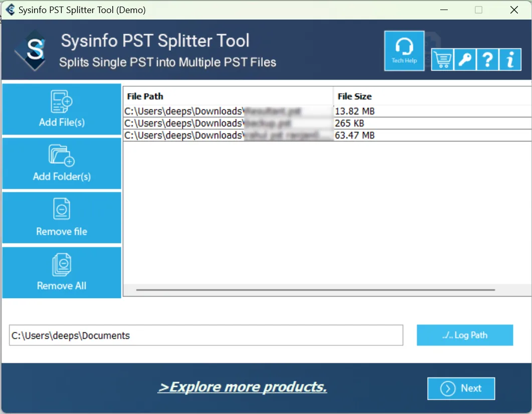Select the file row sized 63.47 MB
This screenshot has width=532, height=414.
tap(327, 135)
